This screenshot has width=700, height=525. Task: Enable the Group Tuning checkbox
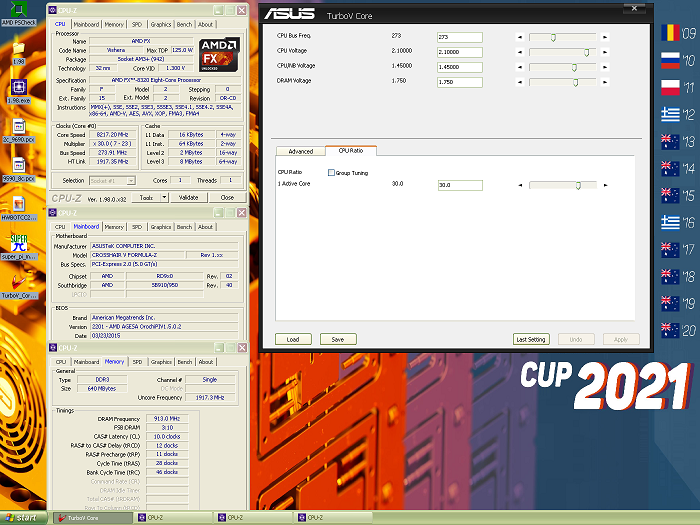pyautogui.click(x=331, y=173)
